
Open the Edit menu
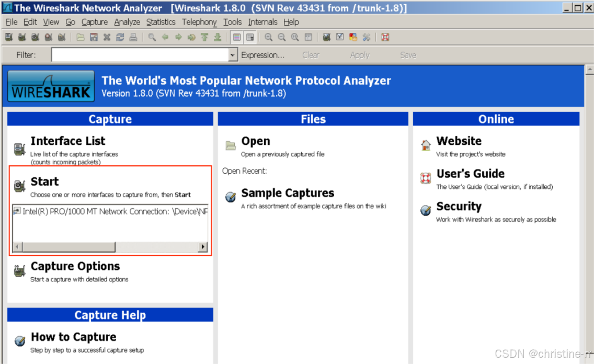click(x=30, y=22)
